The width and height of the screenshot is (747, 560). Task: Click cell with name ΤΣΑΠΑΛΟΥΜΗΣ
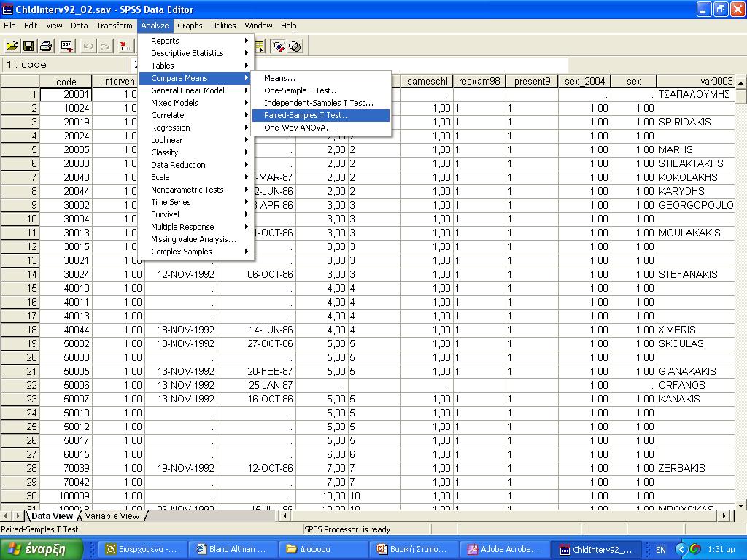click(695, 94)
